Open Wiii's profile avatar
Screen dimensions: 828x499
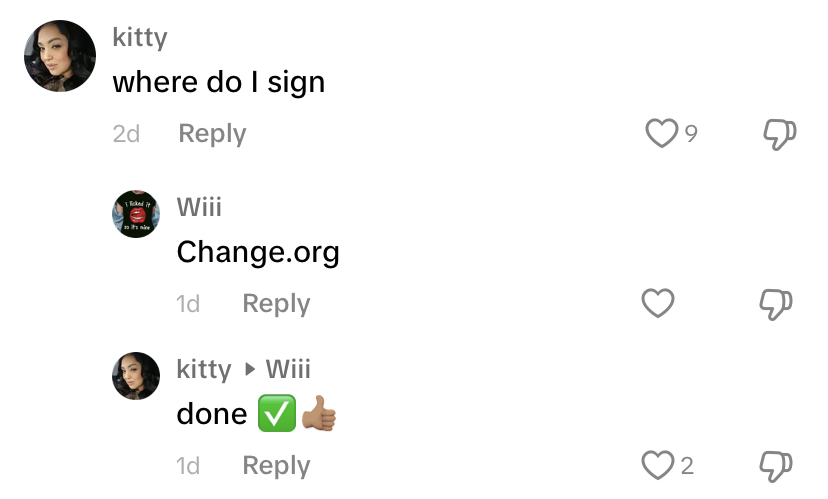coord(136,214)
